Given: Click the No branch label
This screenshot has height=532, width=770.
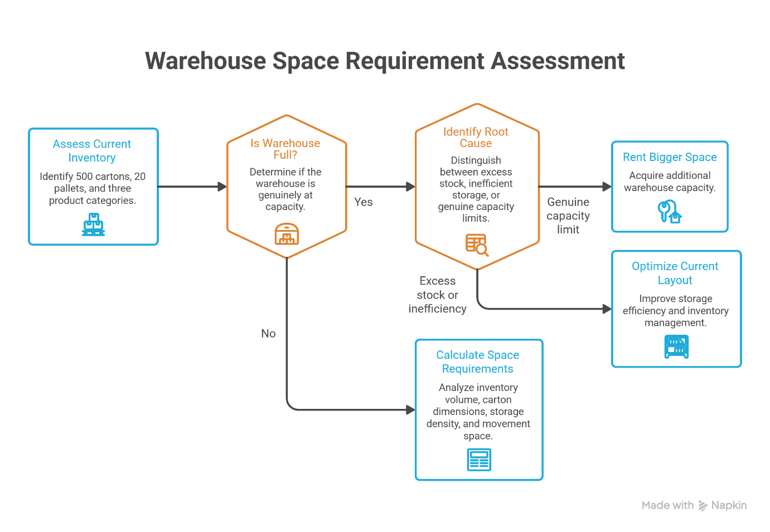Looking at the screenshot, I should coord(268,334).
